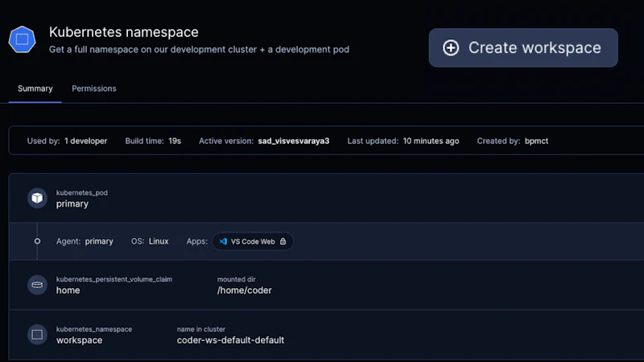Click the lock icon beside VS Code Web
The image size is (644, 362).
(x=283, y=241)
